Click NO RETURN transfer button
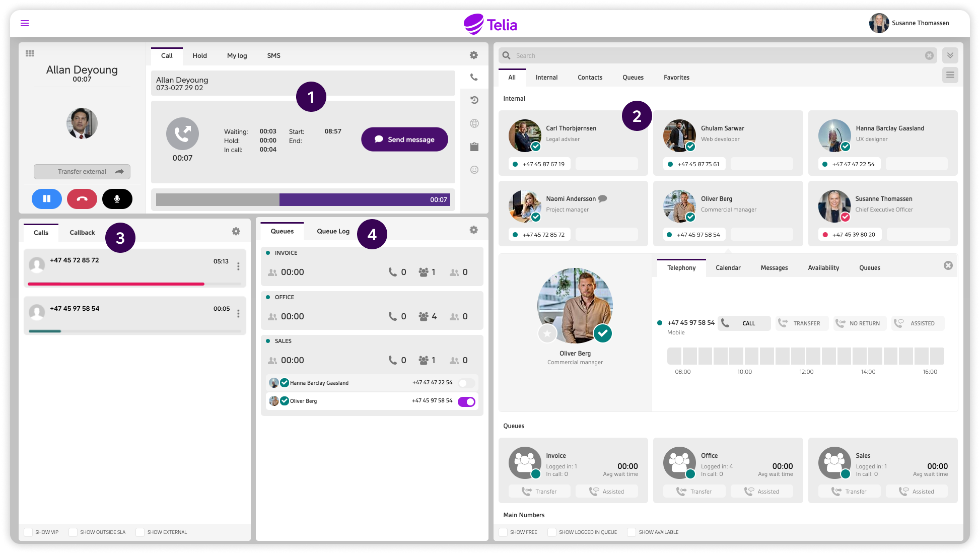Viewport: 980px width, 554px height. [x=860, y=323]
